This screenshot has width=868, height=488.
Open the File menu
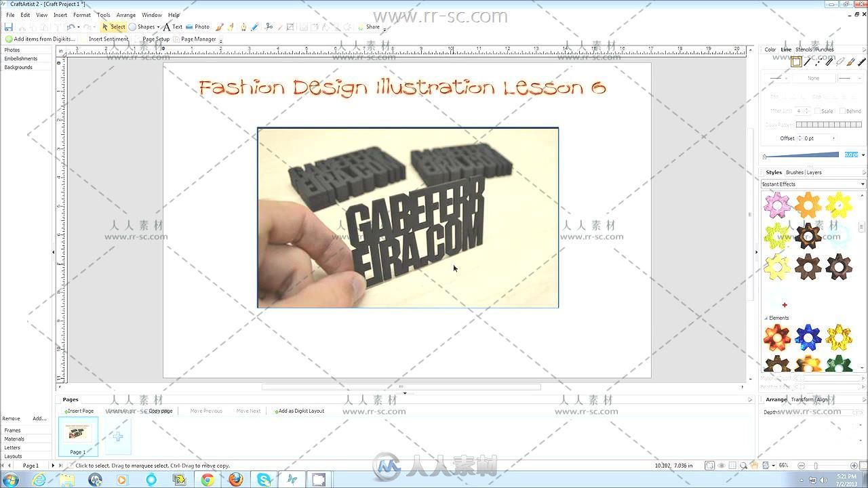coord(10,15)
